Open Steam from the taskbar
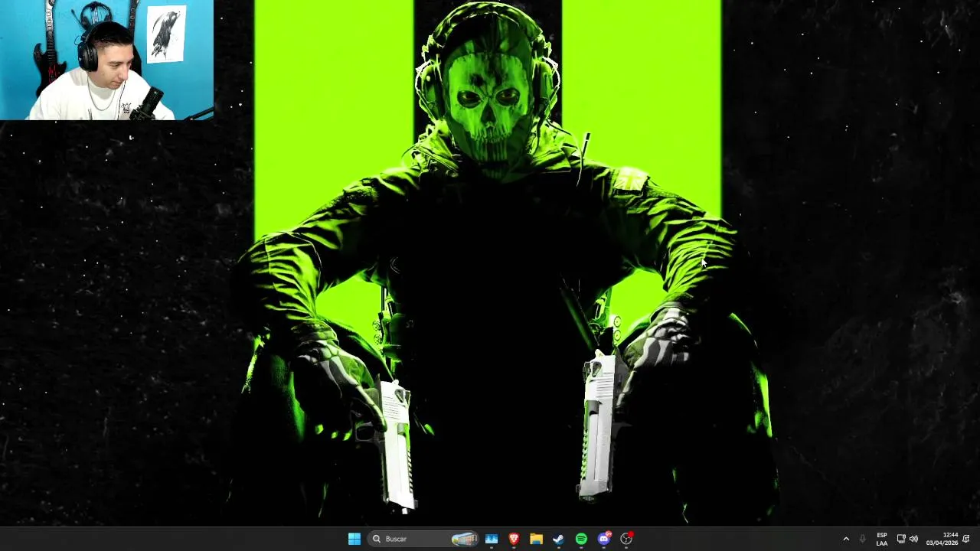 click(x=558, y=539)
